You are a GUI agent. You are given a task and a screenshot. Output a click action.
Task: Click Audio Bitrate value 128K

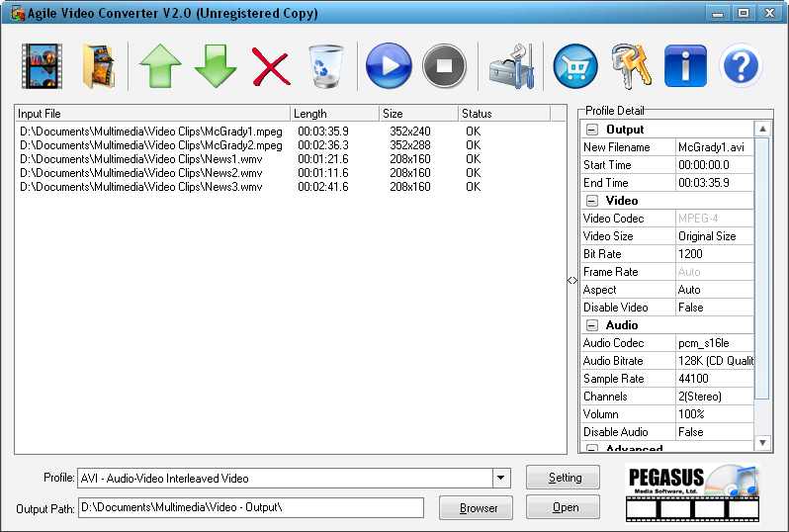[715, 361]
